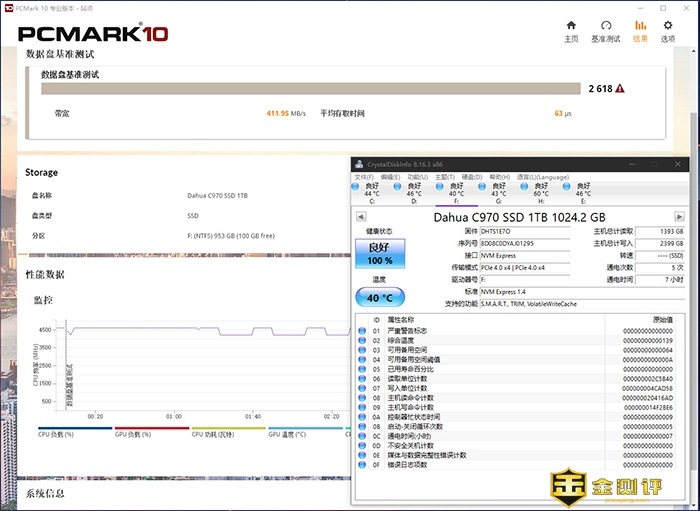The width and height of the screenshot is (700, 511).
Task: Click firmware field DHTS1E7O
Action: [525, 232]
